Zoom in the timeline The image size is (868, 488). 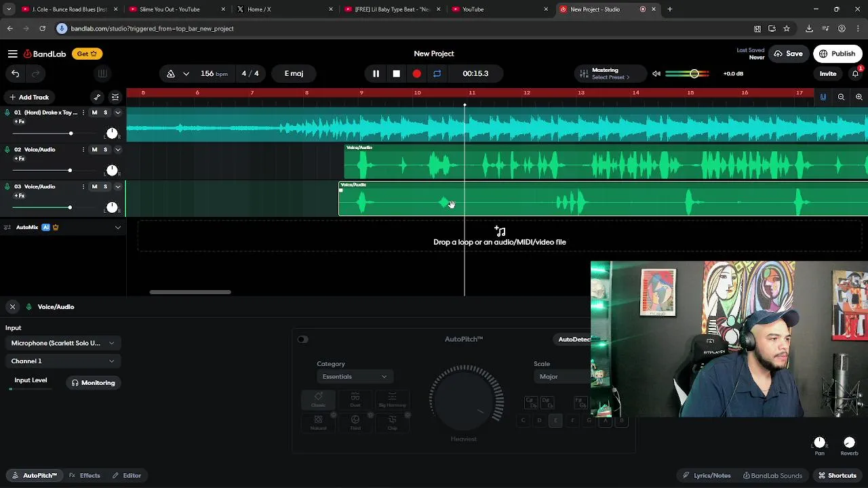(x=859, y=97)
